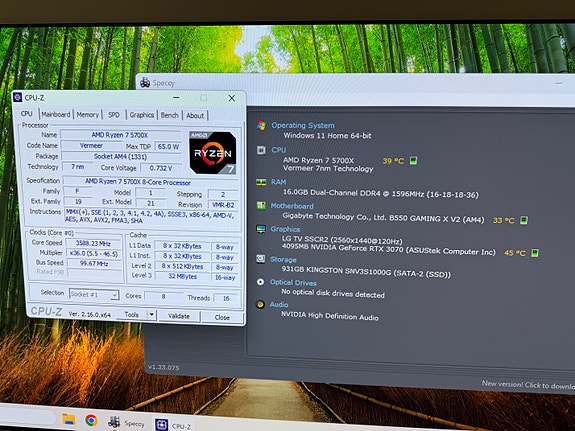Viewport: 575px width, 431px height.
Task: Click the motherboard temperature indicator square
Action: point(524,220)
